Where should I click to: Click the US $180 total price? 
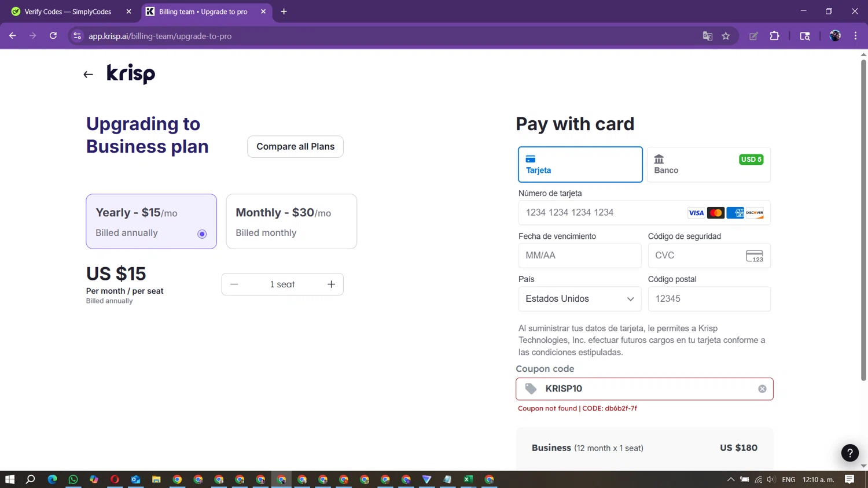coord(738,448)
